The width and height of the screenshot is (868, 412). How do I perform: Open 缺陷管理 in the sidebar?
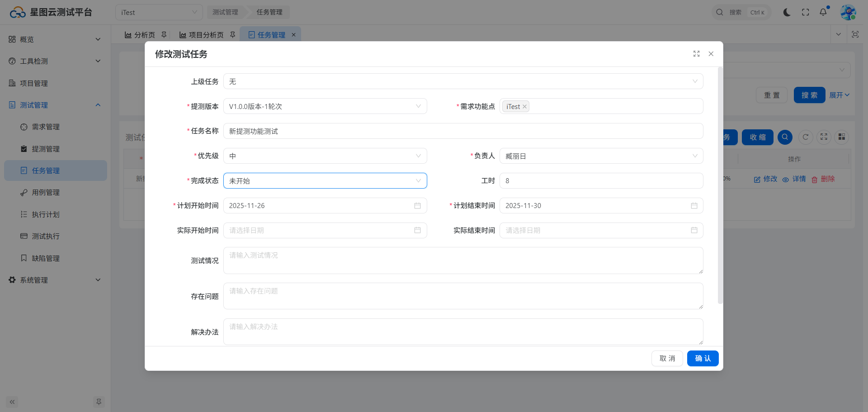[46, 258]
